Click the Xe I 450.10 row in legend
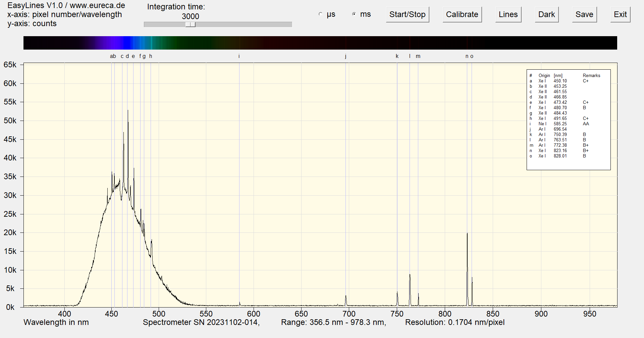The height and width of the screenshot is (338, 644). 559,81
